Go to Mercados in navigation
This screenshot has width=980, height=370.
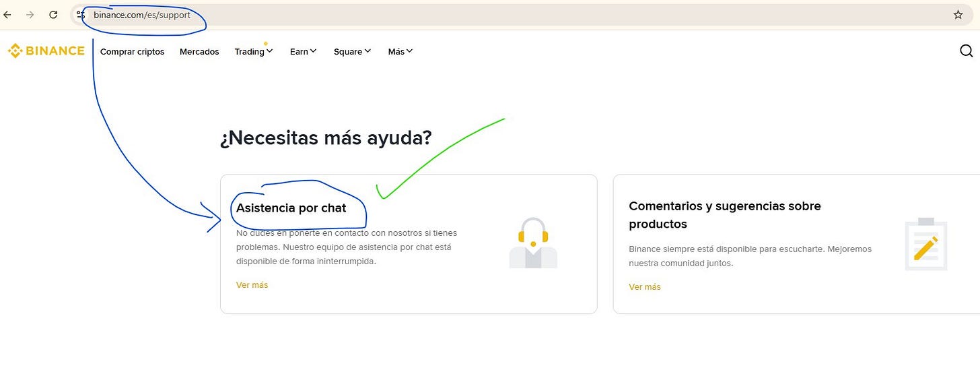[x=199, y=51]
